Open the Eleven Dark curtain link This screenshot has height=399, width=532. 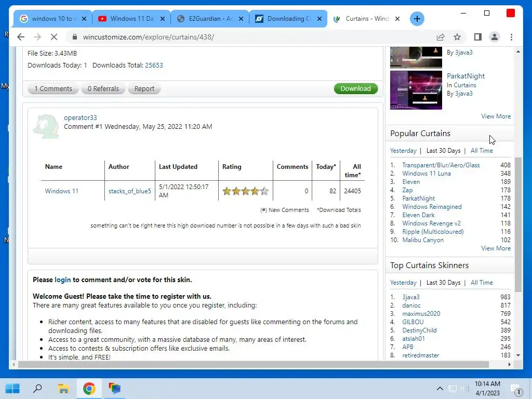pos(418,215)
